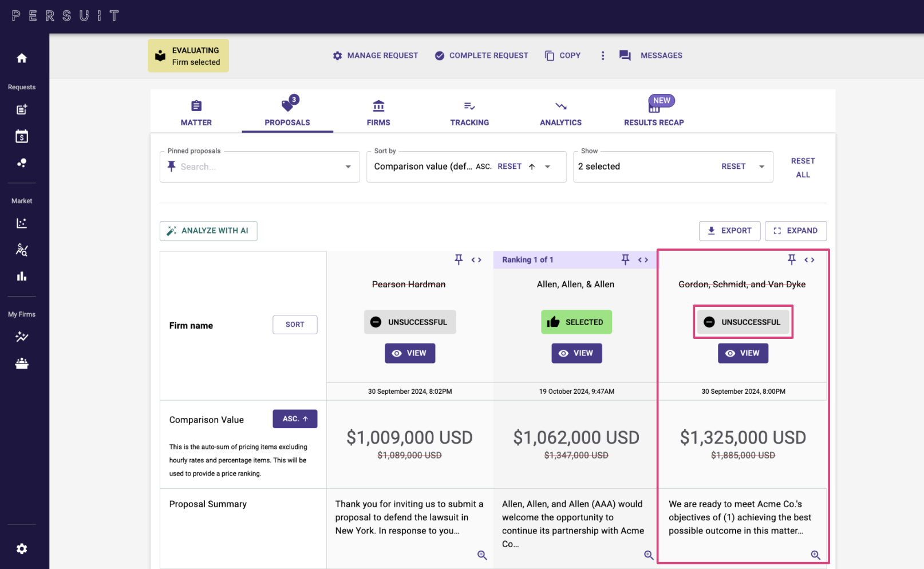Reset the Show filter
924x569 pixels.
(x=733, y=167)
